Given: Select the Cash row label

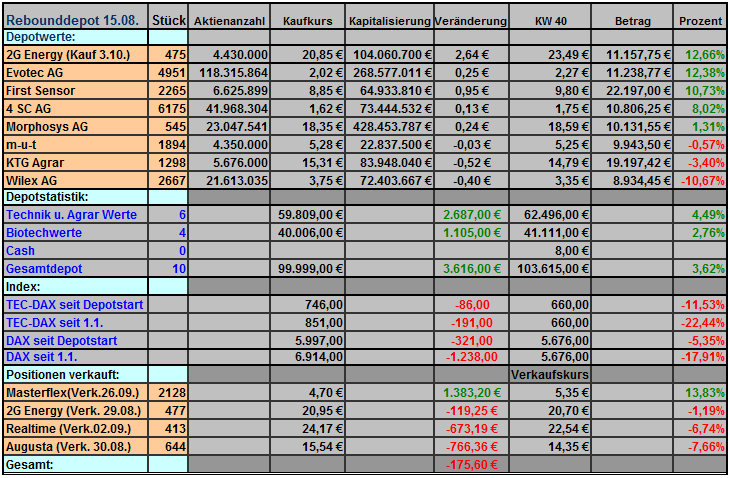Looking at the screenshot, I should point(75,250).
